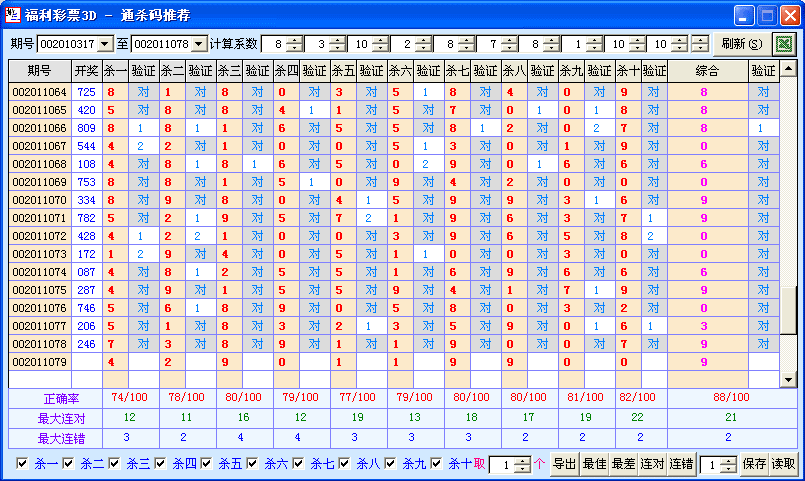Click the last empty coefficient stepper arrows
The height and width of the screenshot is (481, 805).
[x=700, y=44]
